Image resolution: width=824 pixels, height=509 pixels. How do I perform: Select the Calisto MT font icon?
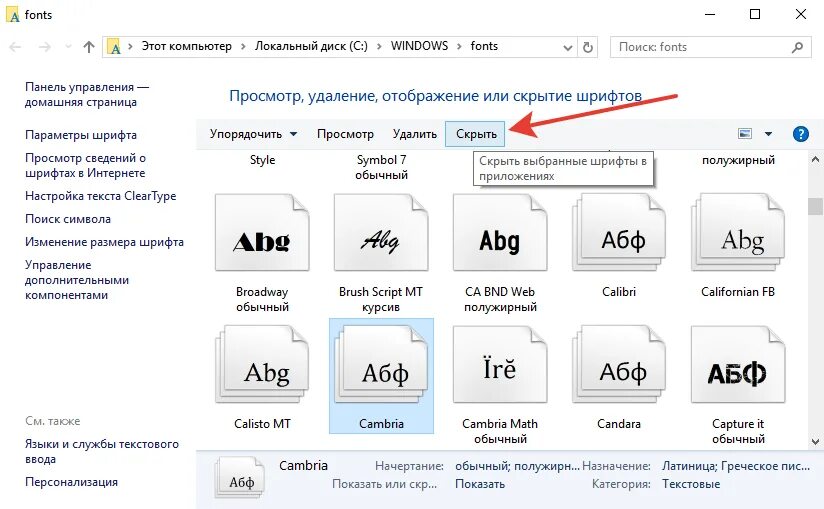point(262,364)
